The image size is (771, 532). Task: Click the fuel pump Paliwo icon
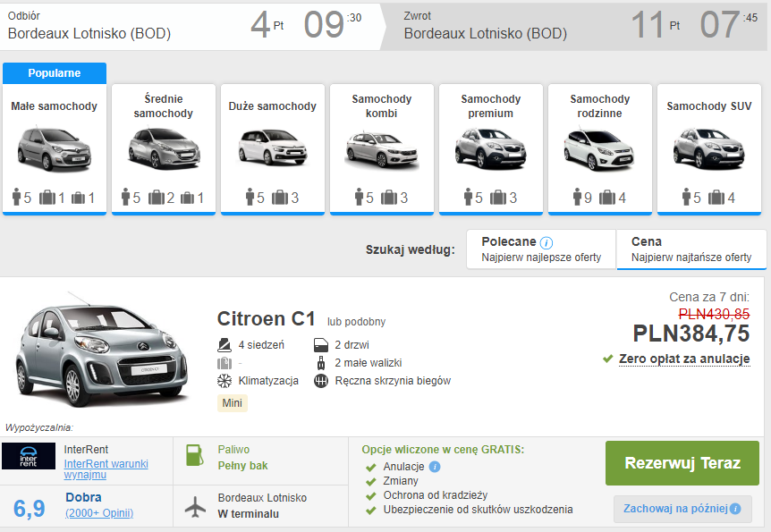[194, 455]
